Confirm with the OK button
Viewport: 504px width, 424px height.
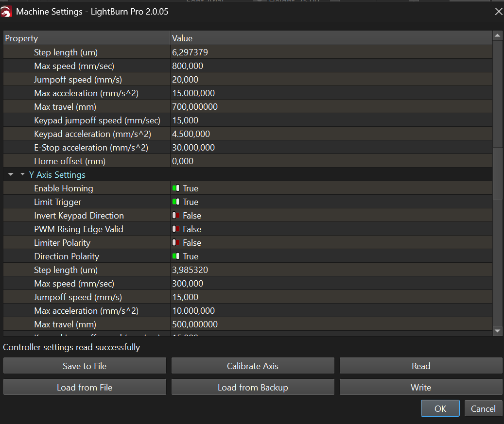(440, 408)
